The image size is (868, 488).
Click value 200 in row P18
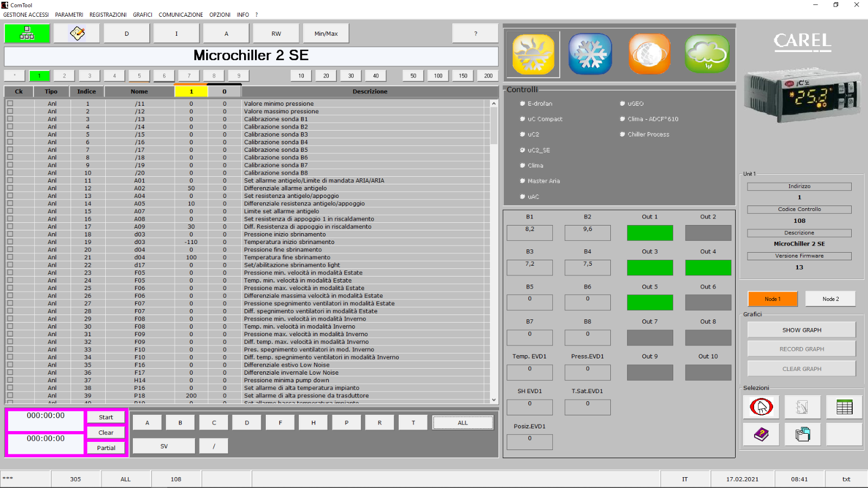point(191,396)
